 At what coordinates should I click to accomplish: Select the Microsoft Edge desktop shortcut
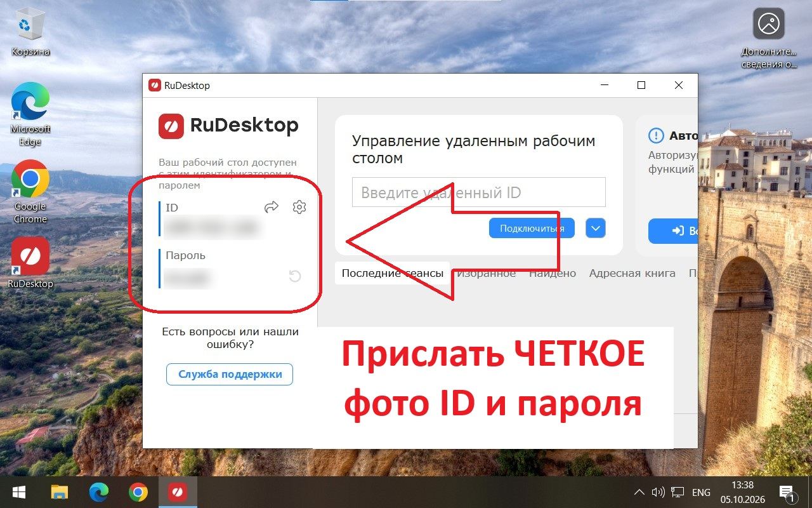coord(30,114)
